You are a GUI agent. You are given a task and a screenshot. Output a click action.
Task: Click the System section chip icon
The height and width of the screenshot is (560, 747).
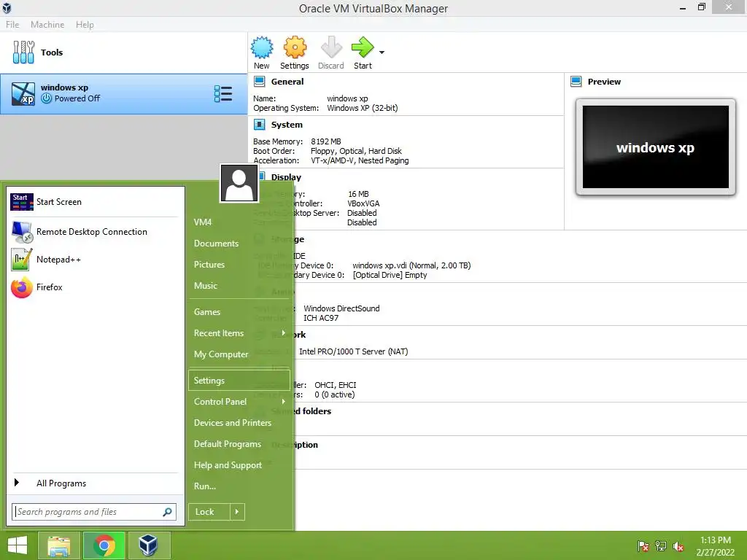click(x=259, y=125)
